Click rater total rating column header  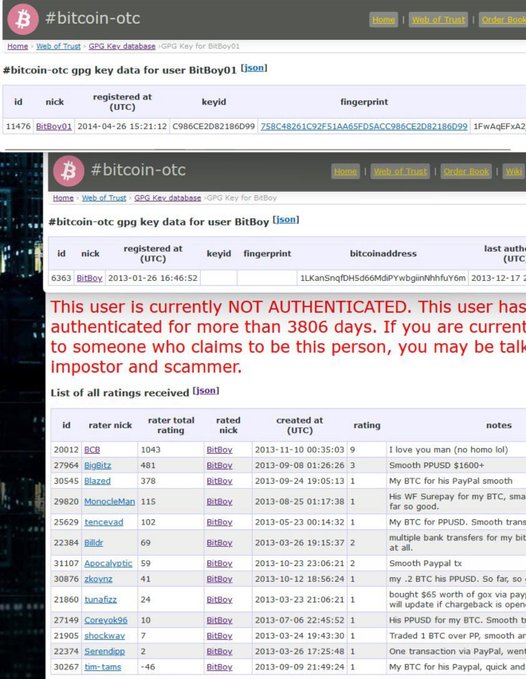pyautogui.click(x=171, y=425)
